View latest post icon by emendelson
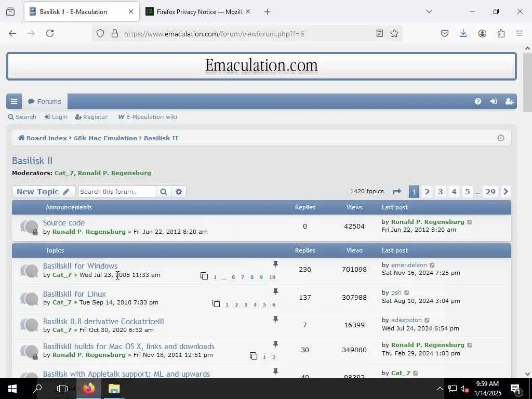 pos(432,265)
